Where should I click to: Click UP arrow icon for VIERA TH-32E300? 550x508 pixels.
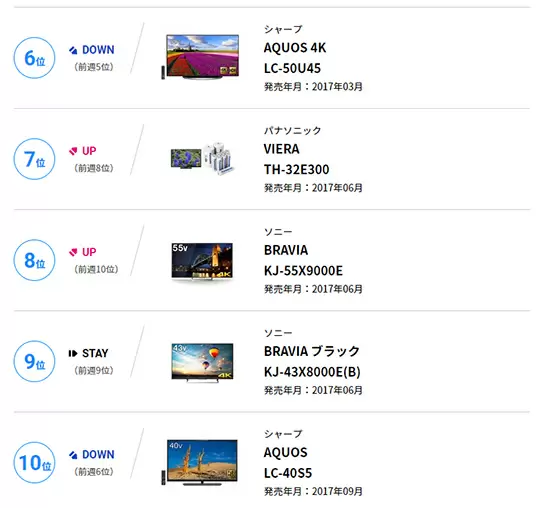pyautogui.click(x=73, y=151)
